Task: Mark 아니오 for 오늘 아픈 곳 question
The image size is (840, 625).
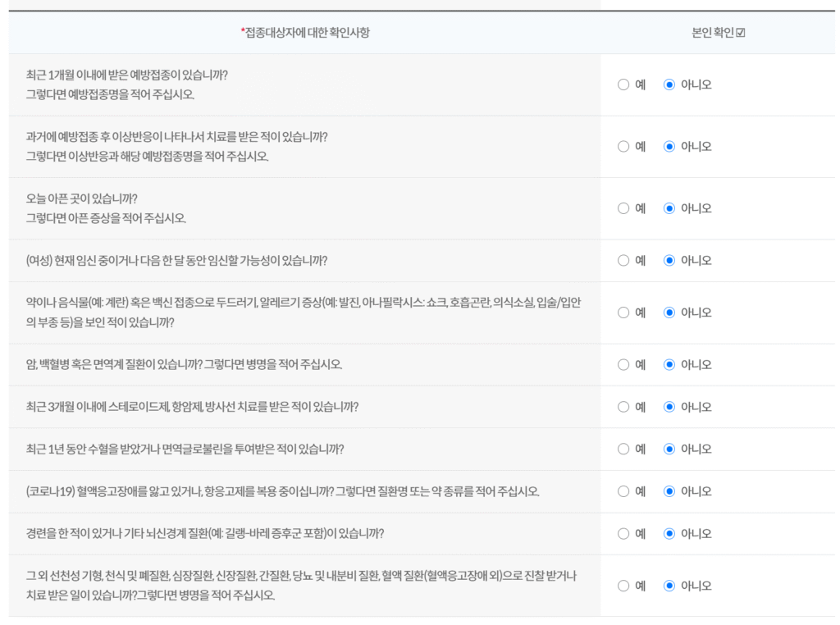Action: pyautogui.click(x=669, y=208)
